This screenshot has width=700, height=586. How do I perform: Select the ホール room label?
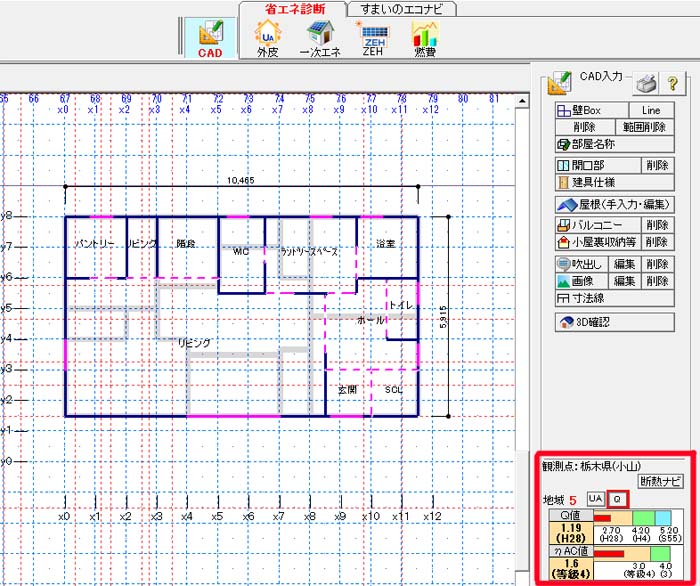pos(371,320)
